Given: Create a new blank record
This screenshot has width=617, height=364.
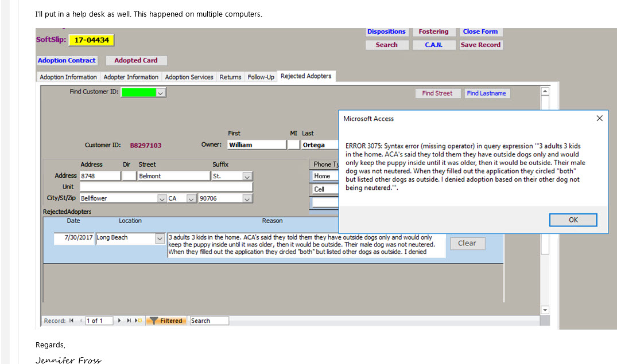Looking at the screenshot, I should 137,320.
